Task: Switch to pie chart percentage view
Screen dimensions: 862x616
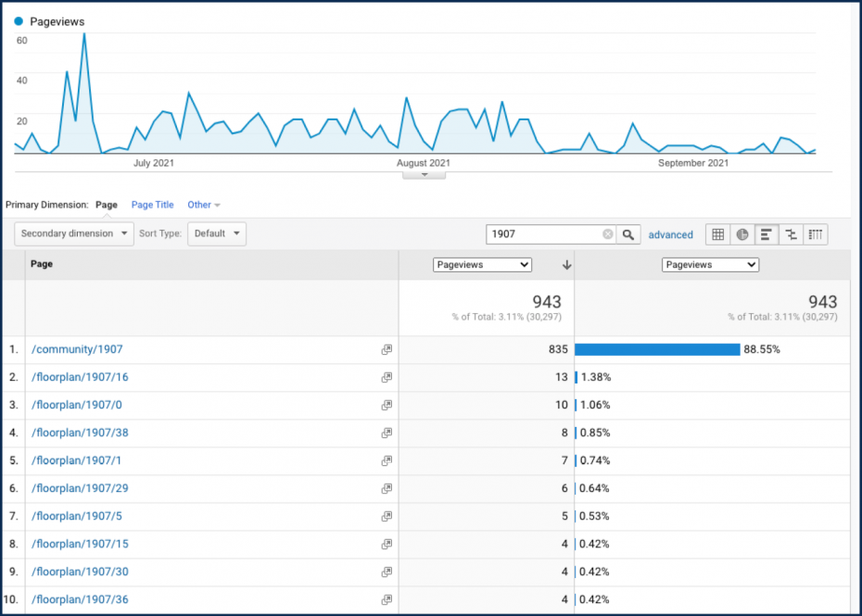Action: 742,234
